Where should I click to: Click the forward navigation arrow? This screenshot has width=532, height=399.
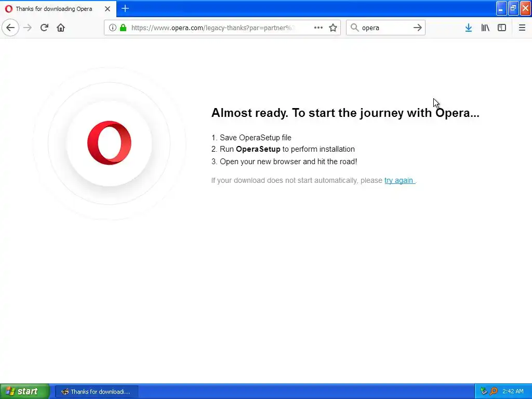pos(28,28)
